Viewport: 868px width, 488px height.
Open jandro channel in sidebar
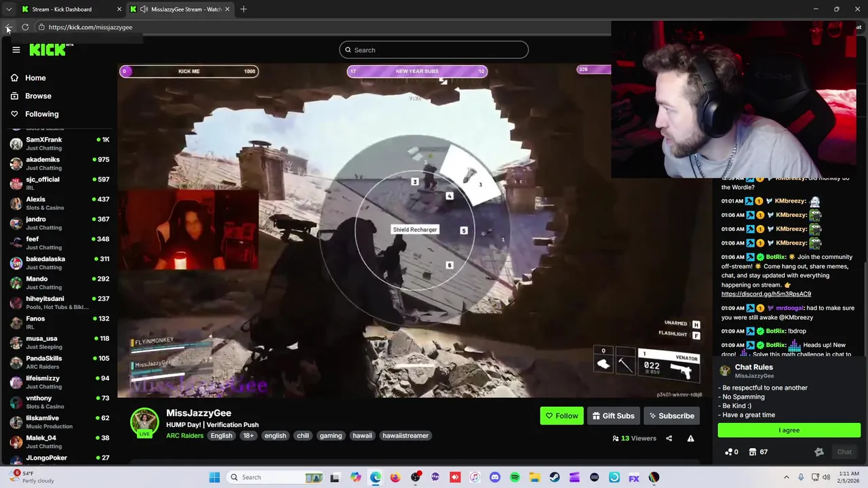[60, 223]
